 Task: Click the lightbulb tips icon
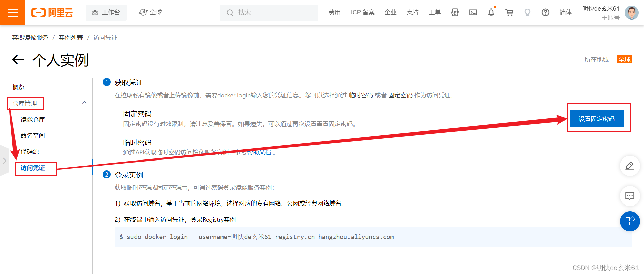527,12
